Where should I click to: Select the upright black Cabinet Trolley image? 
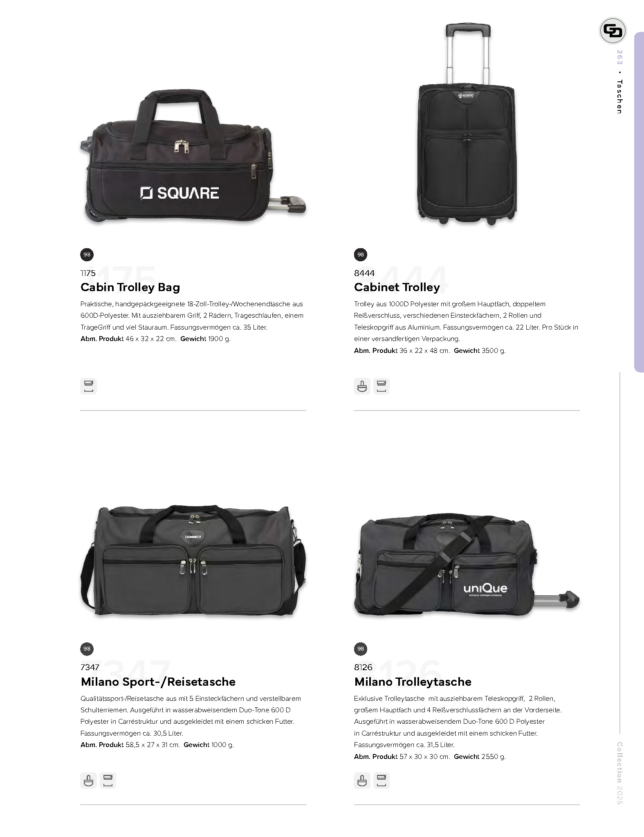[467, 125]
